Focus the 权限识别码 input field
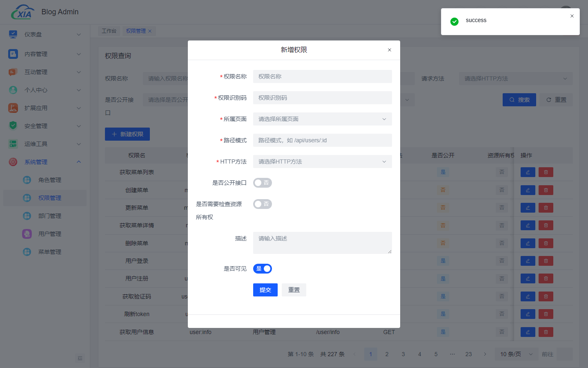 point(323,98)
